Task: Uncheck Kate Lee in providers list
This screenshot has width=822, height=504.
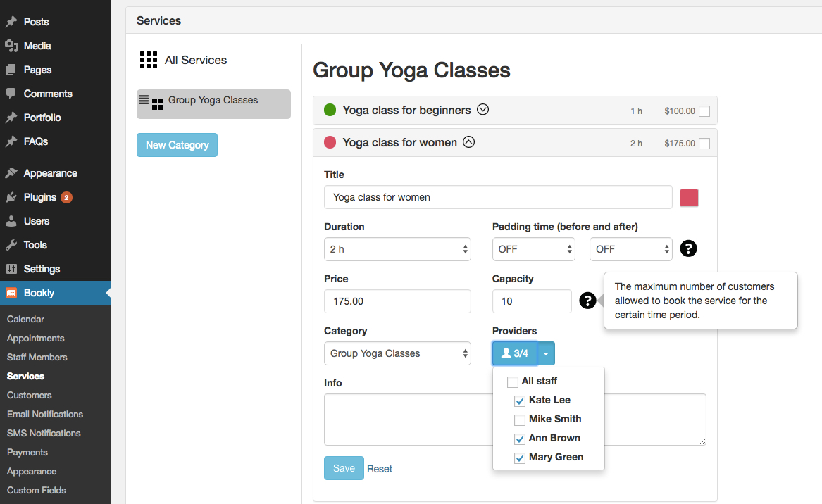Action: pos(520,401)
